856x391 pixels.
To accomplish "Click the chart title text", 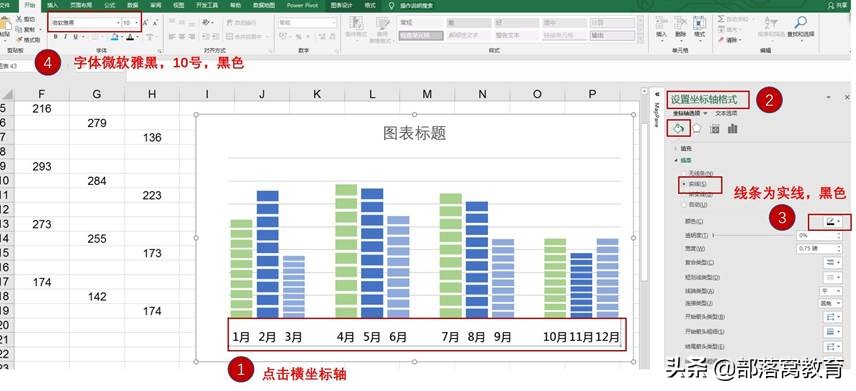I will (414, 133).
